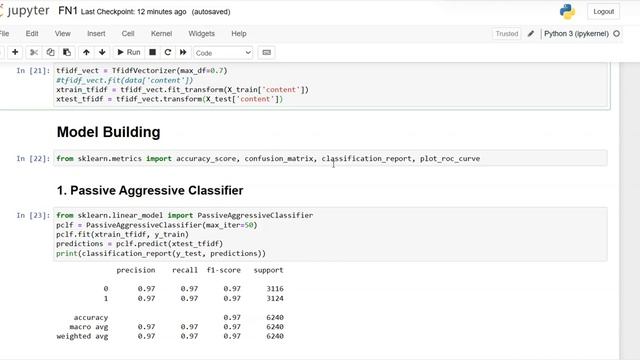Click Python 3 (ipykernel) kernel name
This screenshot has width=640, height=360.
[x=576, y=33]
